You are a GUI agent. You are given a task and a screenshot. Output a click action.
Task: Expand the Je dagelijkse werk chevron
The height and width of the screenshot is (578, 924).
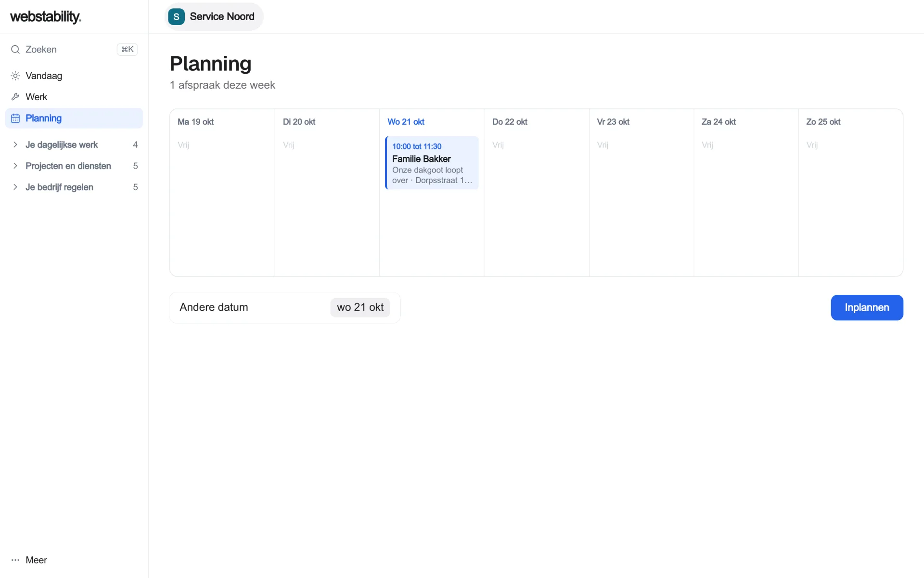point(15,144)
